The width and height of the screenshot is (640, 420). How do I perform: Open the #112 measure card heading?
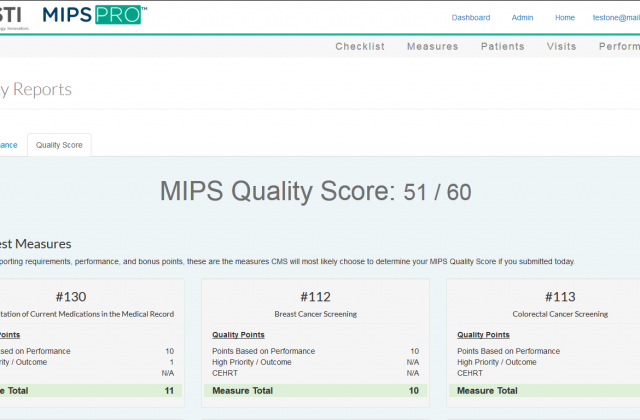click(316, 297)
